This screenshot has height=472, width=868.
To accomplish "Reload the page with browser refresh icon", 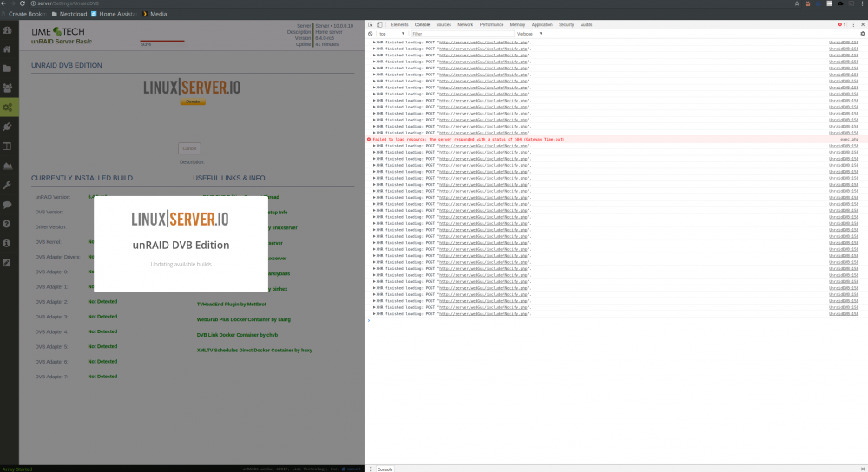I will (23, 3).
